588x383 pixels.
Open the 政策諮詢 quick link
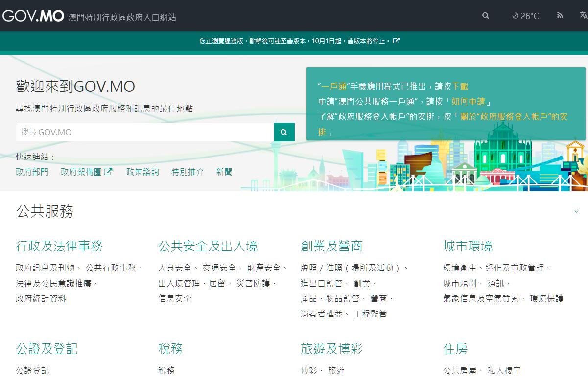[142, 172]
